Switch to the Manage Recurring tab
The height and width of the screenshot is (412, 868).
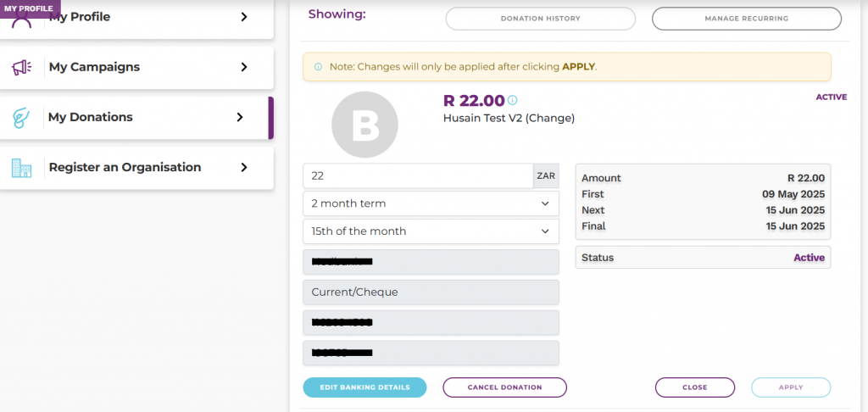(x=747, y=19)
